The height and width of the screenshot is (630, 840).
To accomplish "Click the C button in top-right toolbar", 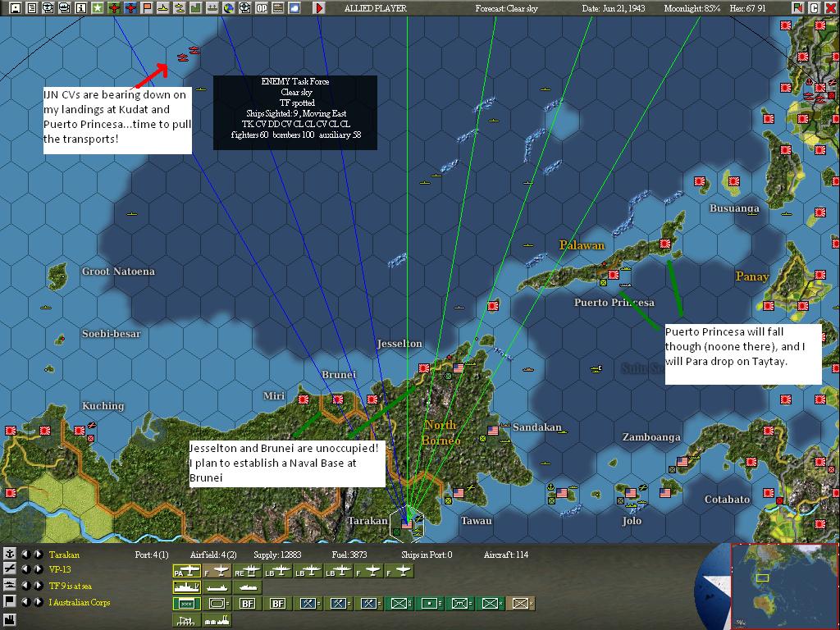I will (x=814, y=8).
